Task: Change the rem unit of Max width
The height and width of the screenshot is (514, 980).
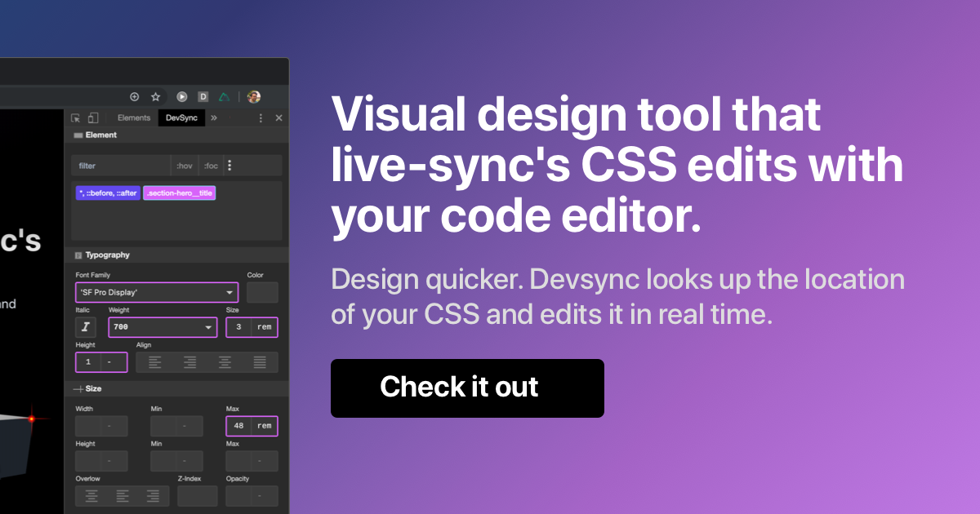Action: coord(265,426)
